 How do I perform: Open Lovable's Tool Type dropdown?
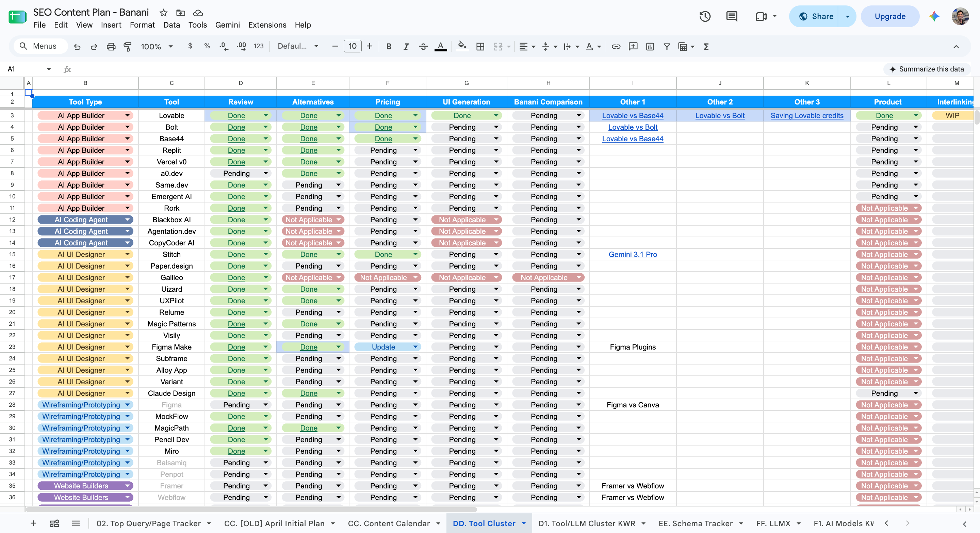tap(128, 115)
